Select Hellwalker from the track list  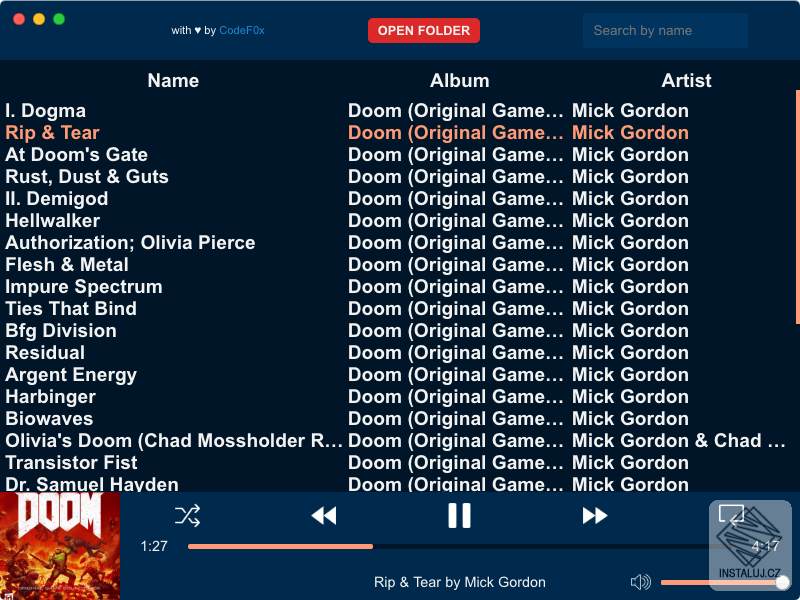(395, 220)
